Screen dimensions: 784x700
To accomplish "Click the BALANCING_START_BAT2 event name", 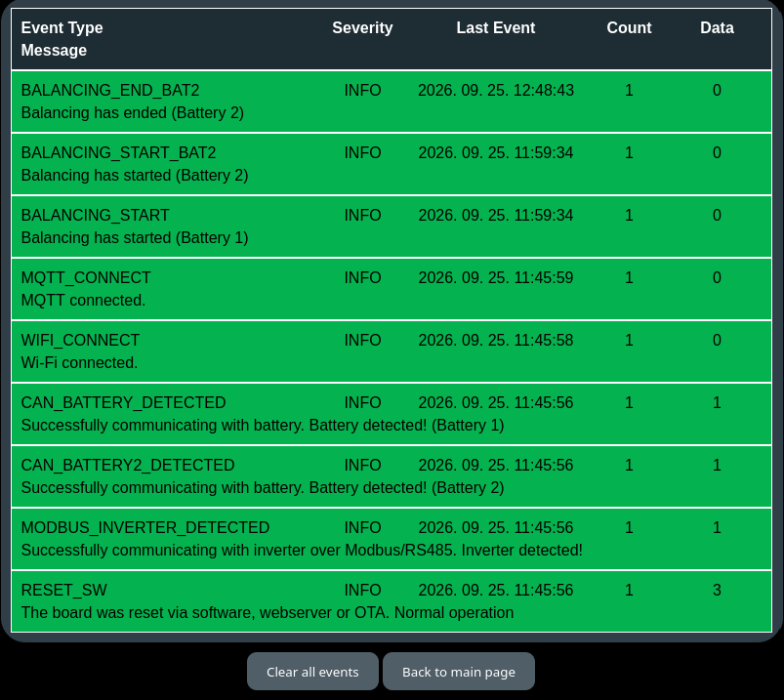I will click(x=118, y=152).
